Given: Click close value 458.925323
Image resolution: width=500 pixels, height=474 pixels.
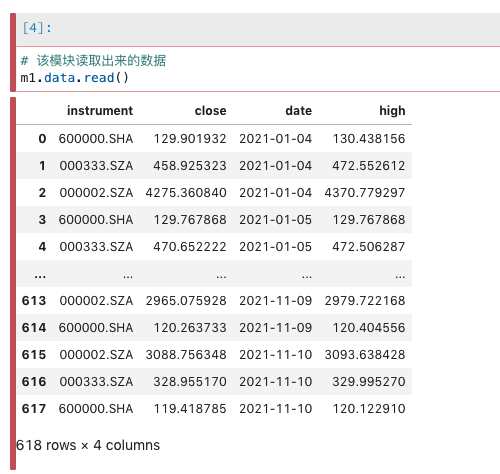Looking at the screenshot, I should 190,166.
